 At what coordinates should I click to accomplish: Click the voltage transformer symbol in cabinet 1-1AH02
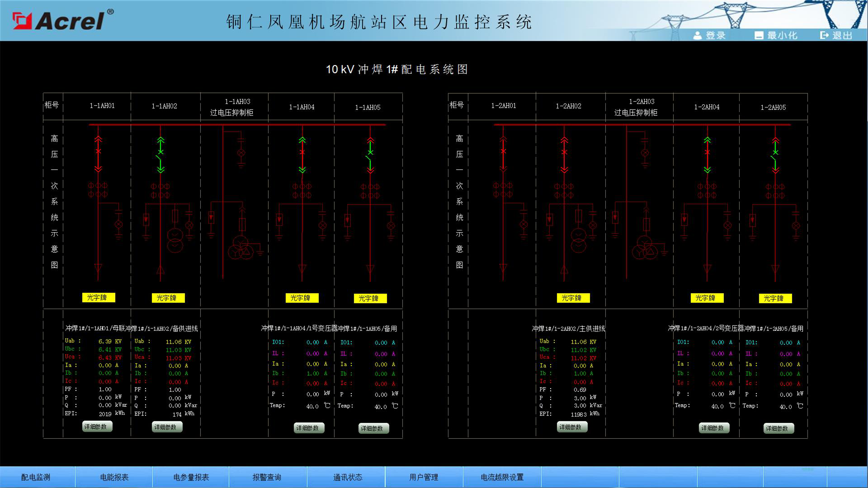(x=175, y=240)
